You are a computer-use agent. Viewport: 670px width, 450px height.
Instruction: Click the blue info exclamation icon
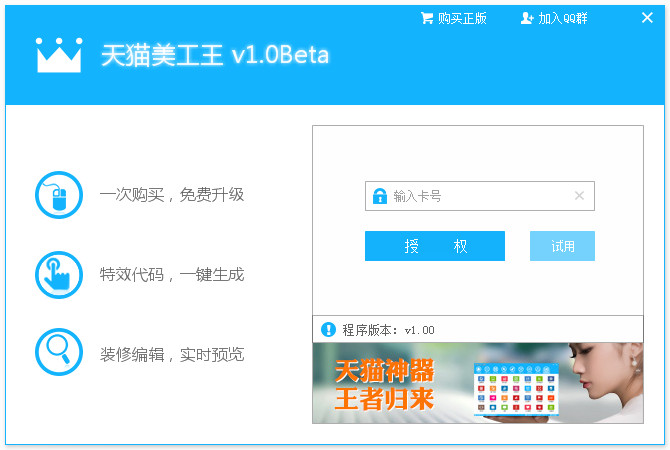pos(327,329)
